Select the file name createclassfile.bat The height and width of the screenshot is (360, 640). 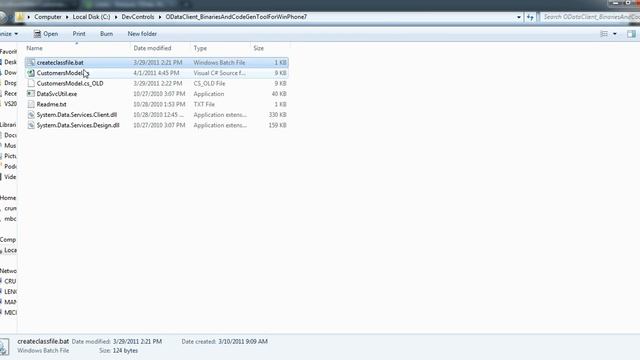(x=60, y=62)
